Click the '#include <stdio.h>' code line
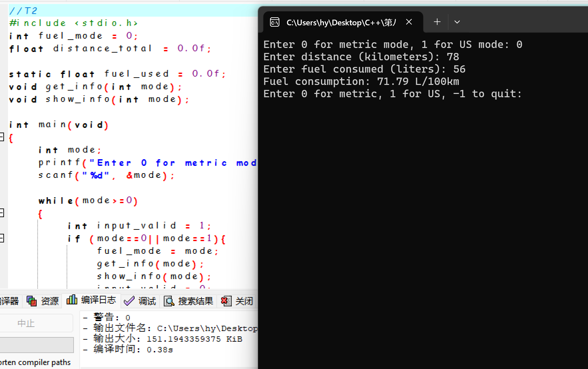This screenshot has height=369, width=588. pos(74,23)
